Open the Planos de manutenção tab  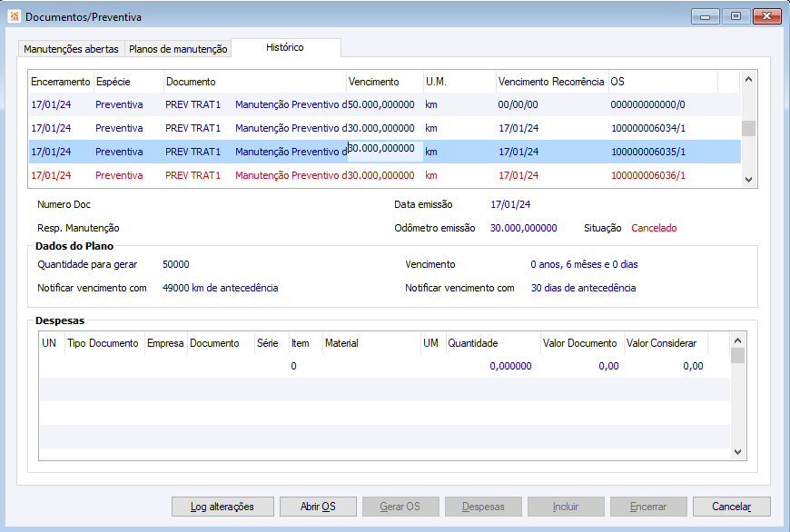(178, 49)
